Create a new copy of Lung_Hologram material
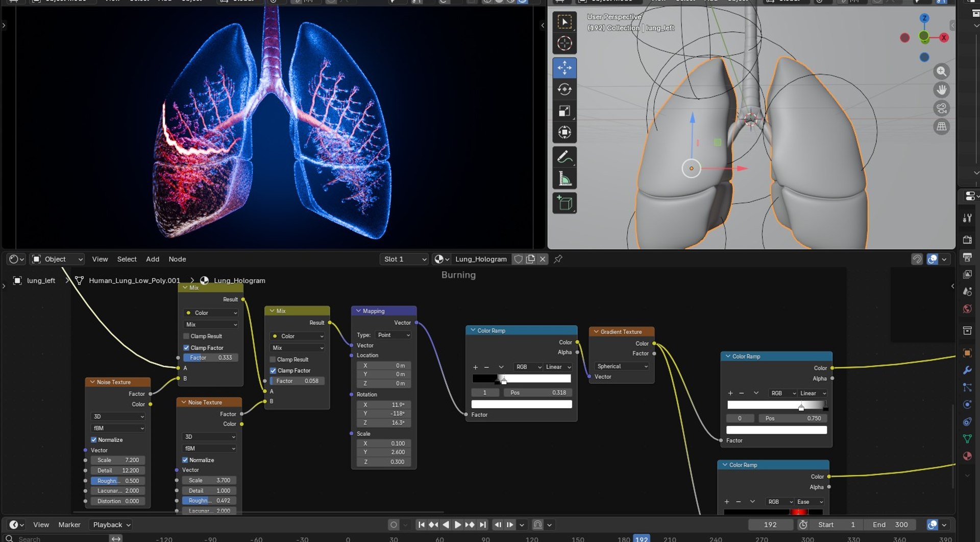This screenshot has width=980, height=542. [x=530, y=259]
